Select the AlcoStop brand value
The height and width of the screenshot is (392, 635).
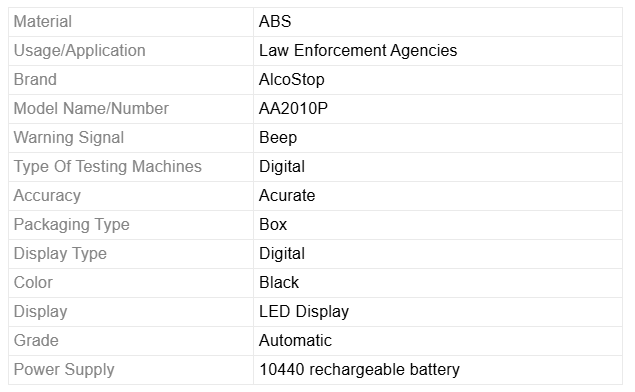(x=292, y=80)
